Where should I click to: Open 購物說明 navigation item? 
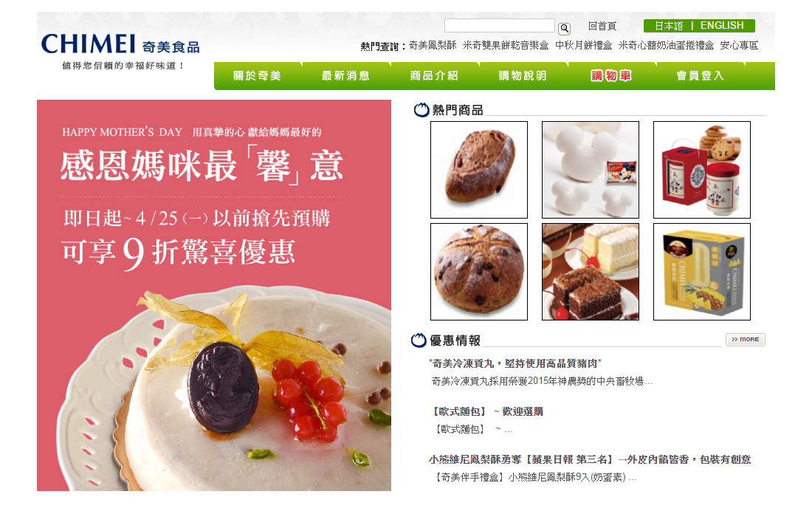(x=523, y=75)
